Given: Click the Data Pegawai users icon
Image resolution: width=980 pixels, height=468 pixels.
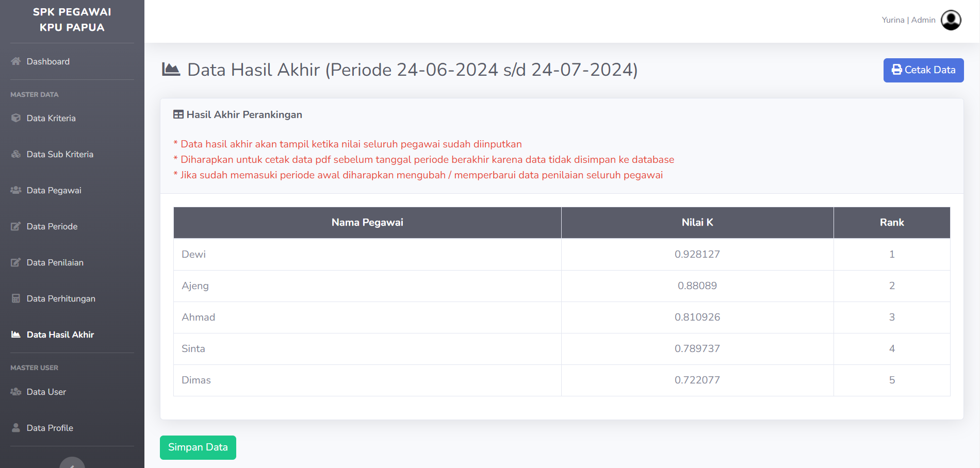Looking at the screenshot, I should pos(16,190).
